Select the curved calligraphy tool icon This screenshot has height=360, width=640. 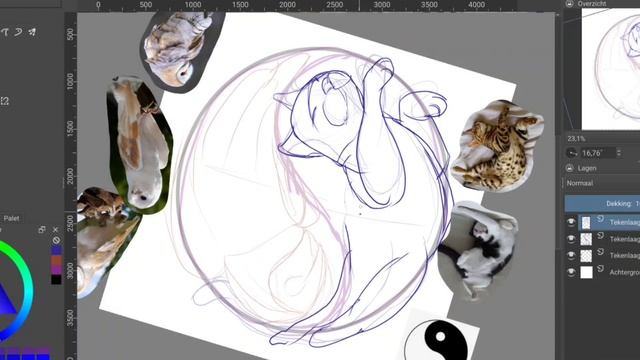[x=18, y=32]
